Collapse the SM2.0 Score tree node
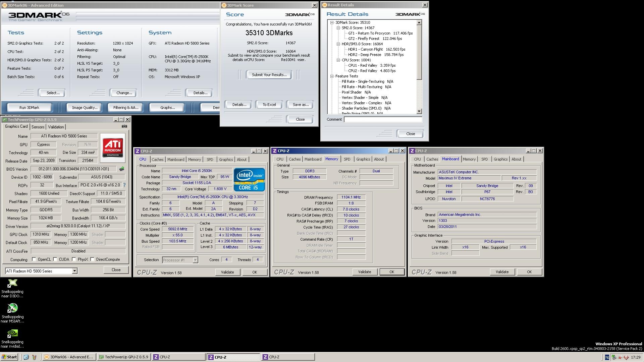644x362 pixels. 338,28
